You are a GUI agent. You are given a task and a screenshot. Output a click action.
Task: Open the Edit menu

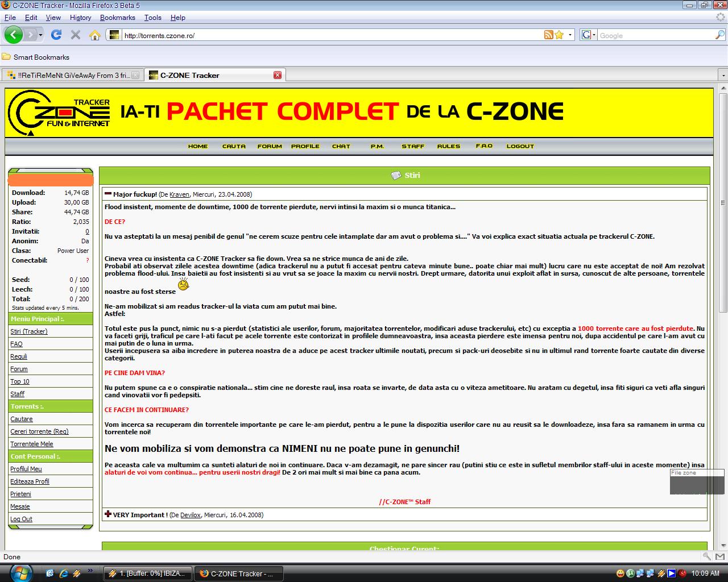31,18
